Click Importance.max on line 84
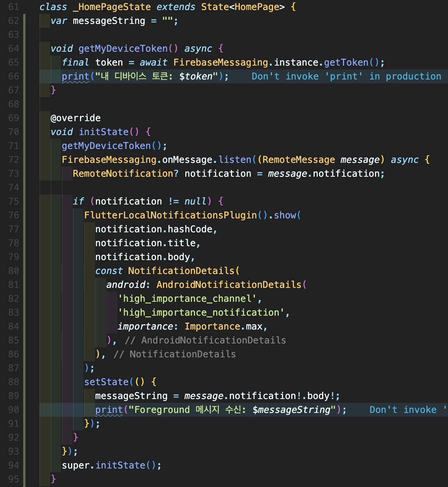This screenshot has width=448, height=487. pyautogui.click(x=224, y=326)
